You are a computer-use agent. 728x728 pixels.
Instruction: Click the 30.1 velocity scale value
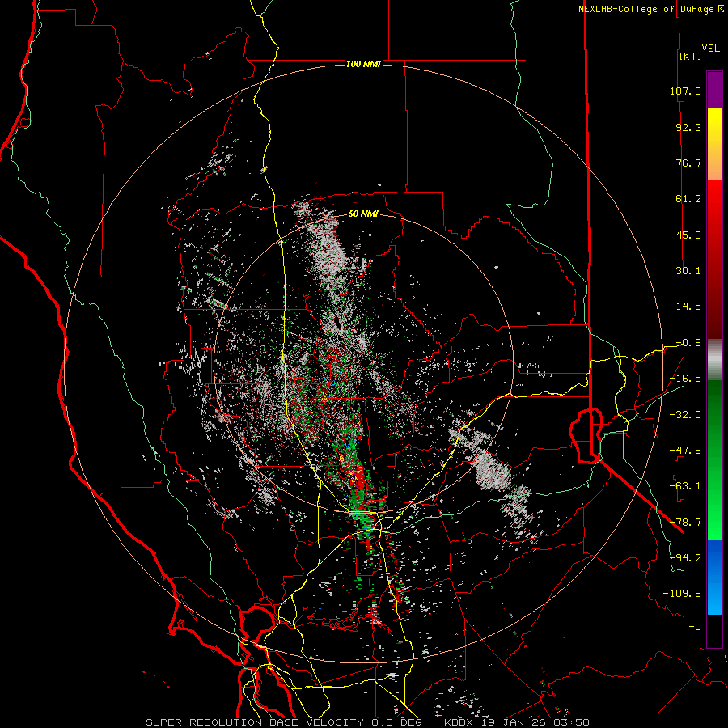(688, 270)
